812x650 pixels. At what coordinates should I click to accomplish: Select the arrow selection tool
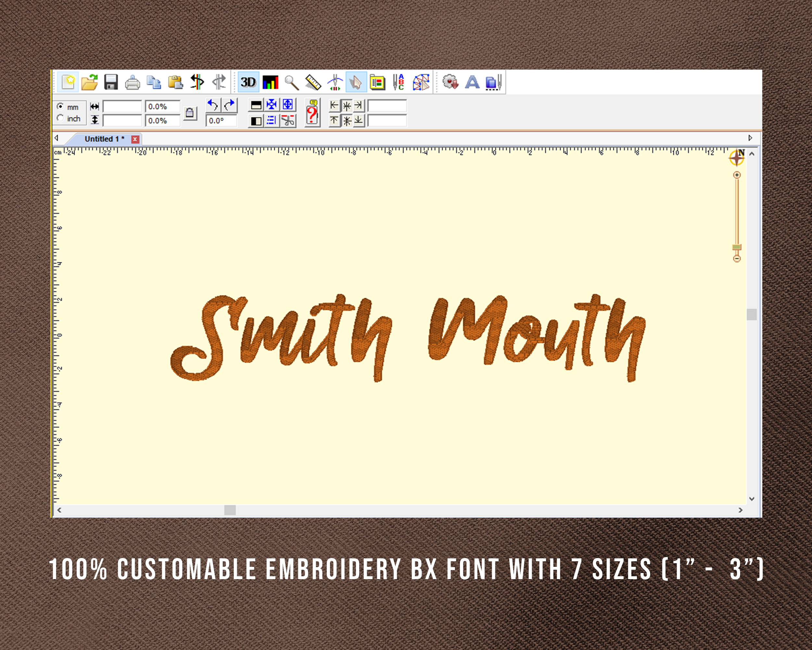pos(356,82)
